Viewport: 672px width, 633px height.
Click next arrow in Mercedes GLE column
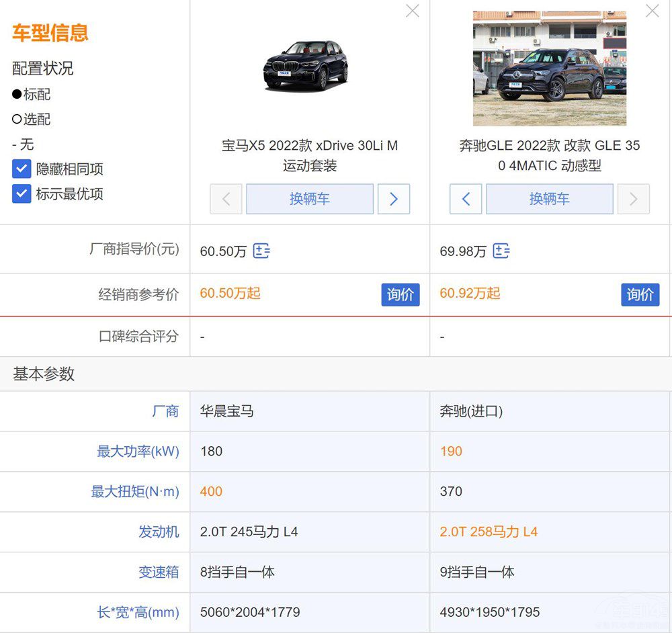coord(633,199)
